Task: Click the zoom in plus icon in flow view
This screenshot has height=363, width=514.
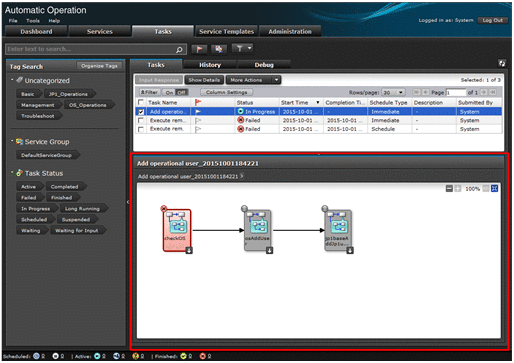Action: 458,189
